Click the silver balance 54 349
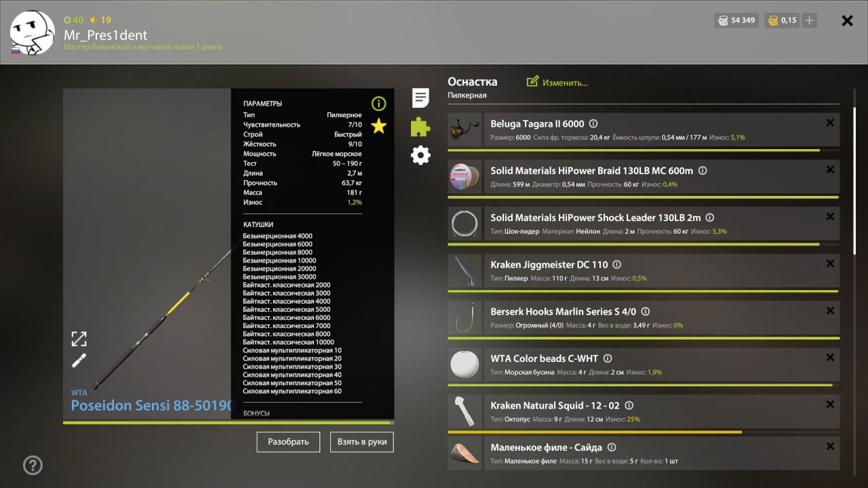 (736, 20)
